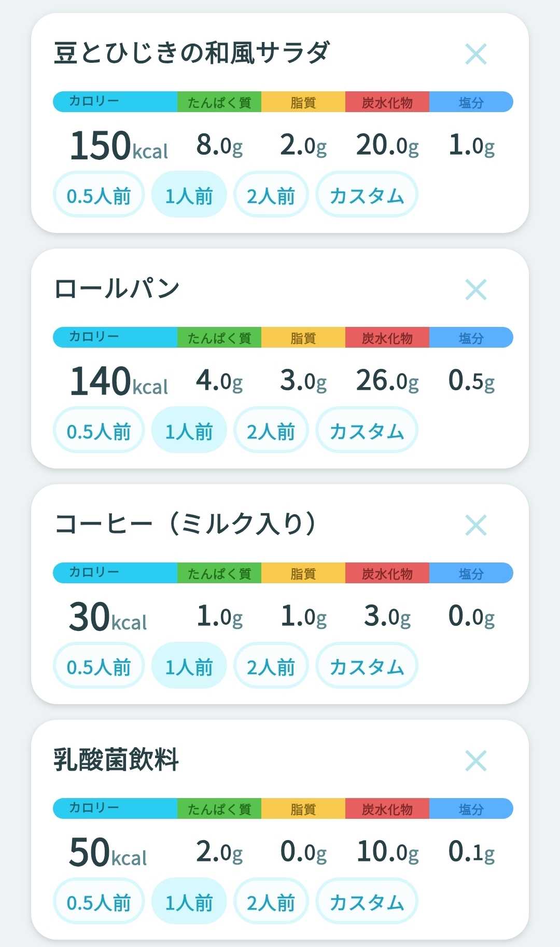Open カスタム amount for コーヒー

(367, 666)
